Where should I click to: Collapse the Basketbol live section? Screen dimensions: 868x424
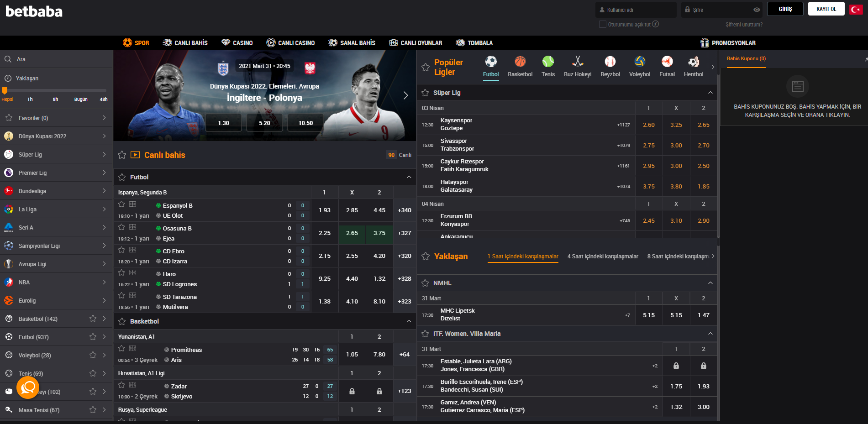tap(409, 321)
